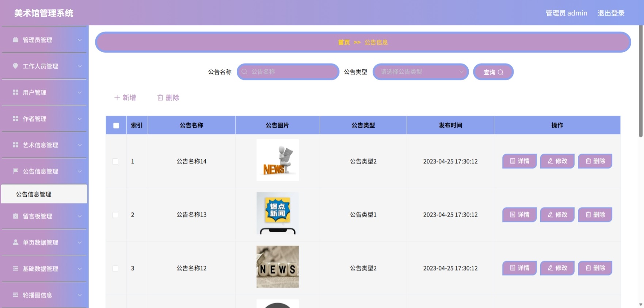The width and height of the screenshot is (644, 308).
Task: Click the clipboard icon beside 留言板管理
Action: tap(16, 216)
